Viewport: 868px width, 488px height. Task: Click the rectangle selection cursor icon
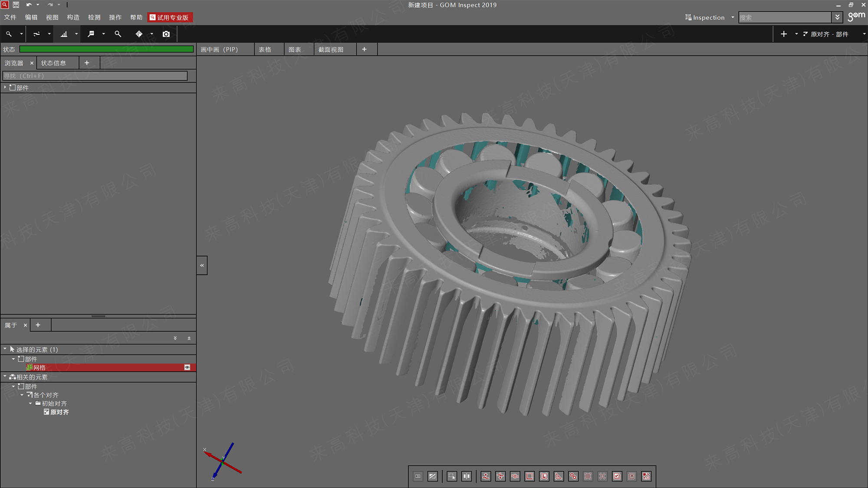click(x=452, y=476)
